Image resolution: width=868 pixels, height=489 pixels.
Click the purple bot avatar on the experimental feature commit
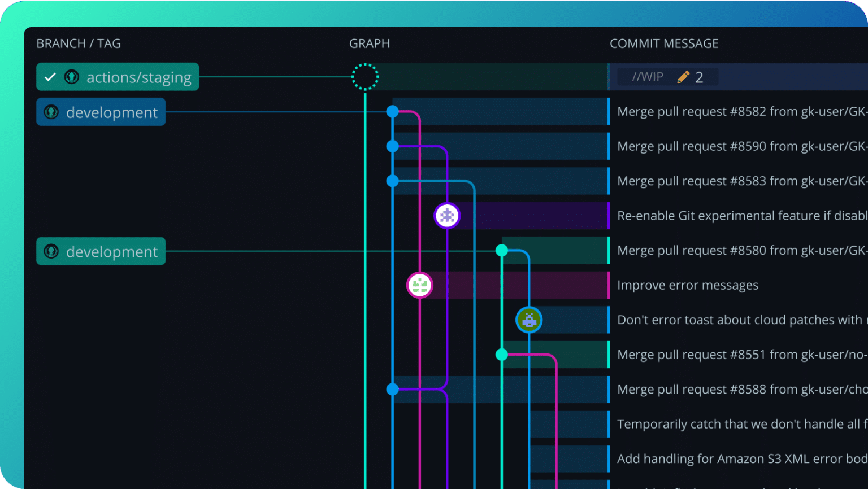[x=446, y=215]
